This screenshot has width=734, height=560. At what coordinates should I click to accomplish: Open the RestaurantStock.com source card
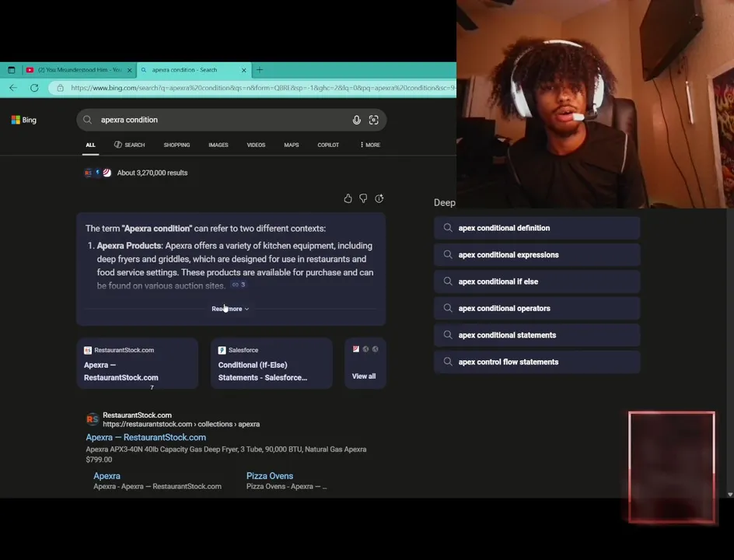tap(137, 363)
